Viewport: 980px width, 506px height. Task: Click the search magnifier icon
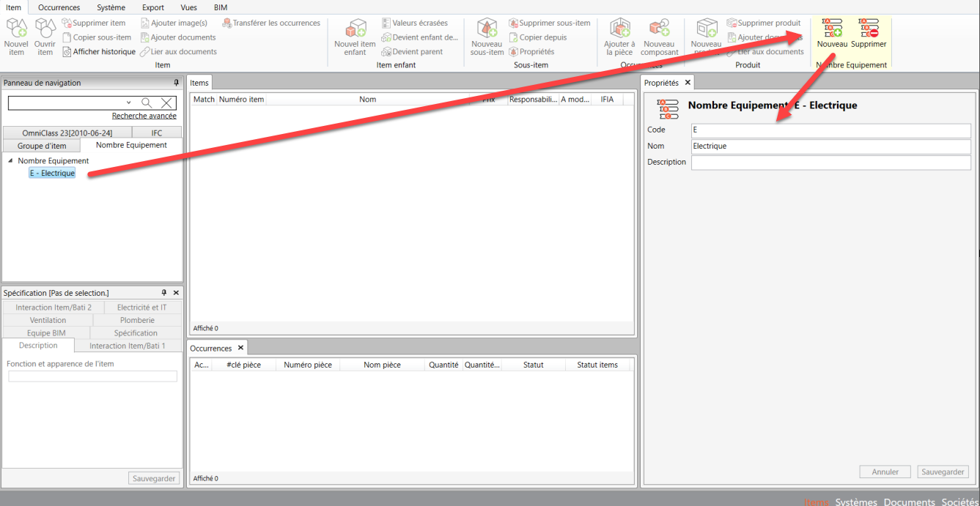147,103
